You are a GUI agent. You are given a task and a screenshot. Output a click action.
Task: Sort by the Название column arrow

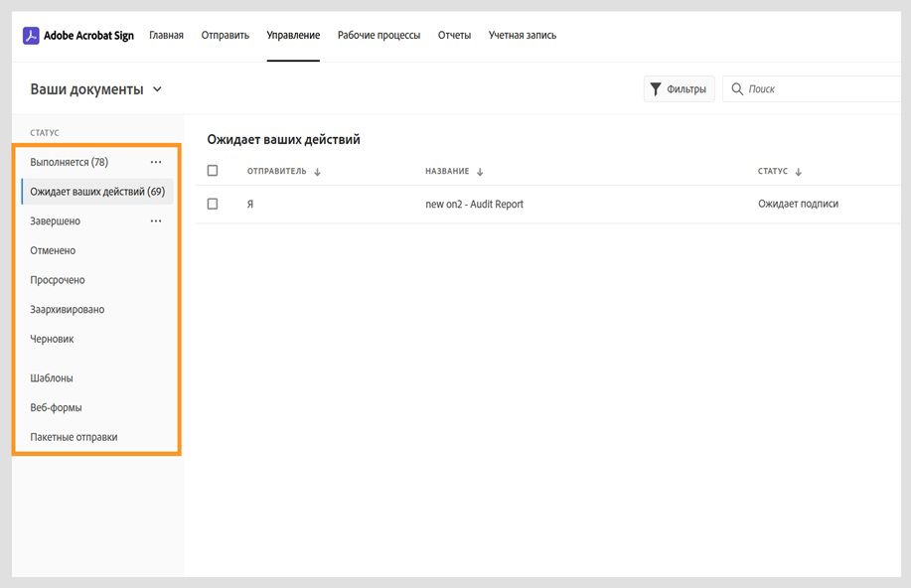pyautogui.click(x=480, y=172)
